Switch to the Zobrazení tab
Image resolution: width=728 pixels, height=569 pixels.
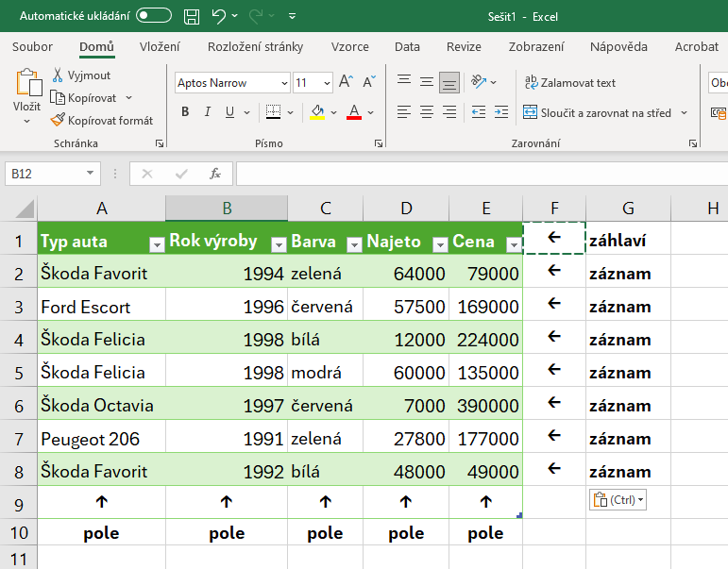coord(536,47)
